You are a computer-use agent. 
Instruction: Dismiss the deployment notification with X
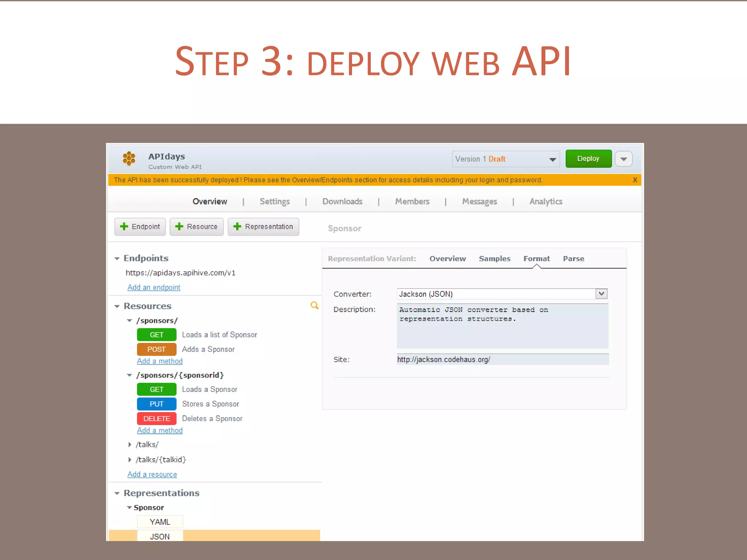coord(635,180)
